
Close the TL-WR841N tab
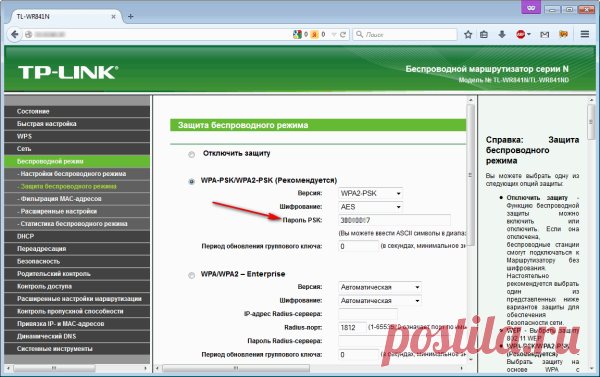coord(113,16)
